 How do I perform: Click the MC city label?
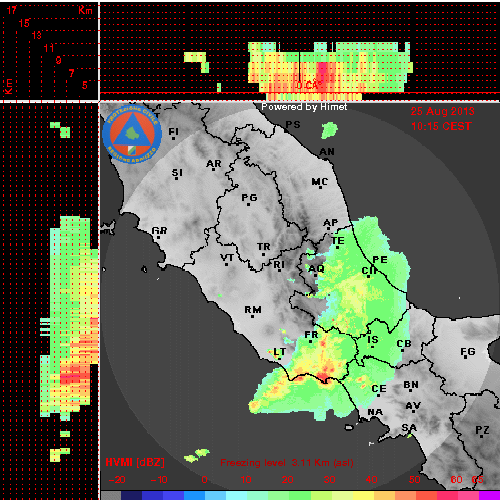tap(320, 182)
